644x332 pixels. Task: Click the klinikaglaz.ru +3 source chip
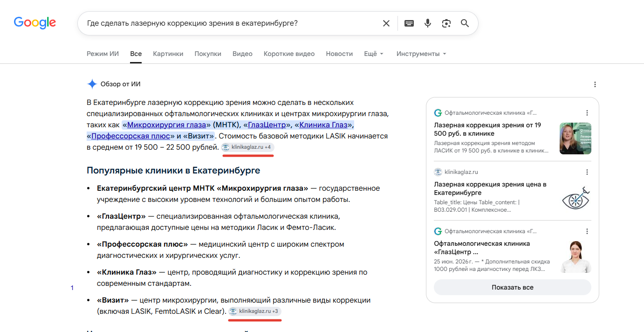pyautogui.click(x=255, y=311)
